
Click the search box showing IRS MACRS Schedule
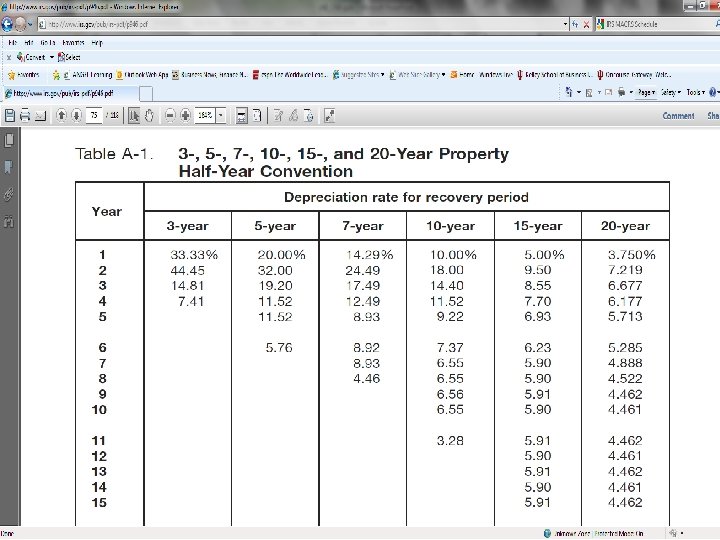tap(657, 24)
